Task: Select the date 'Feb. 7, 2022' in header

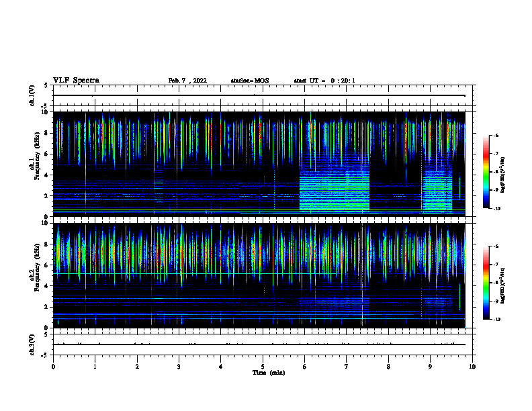Action: click(187, 81)
